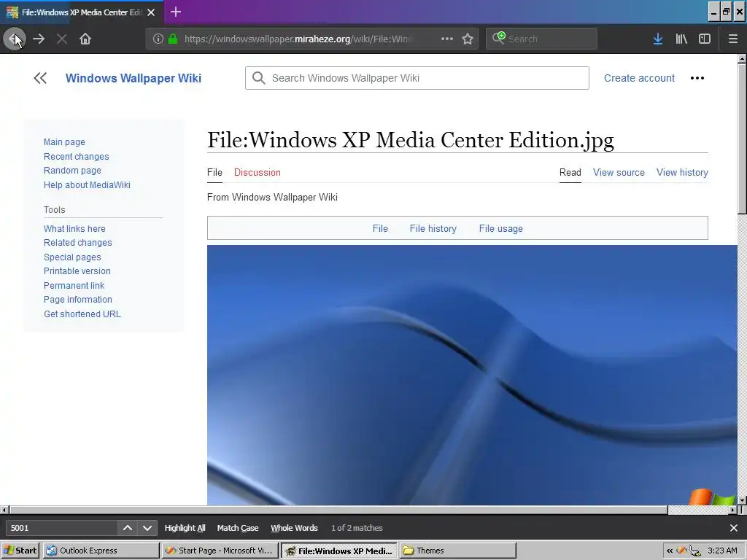Expand hidden system tray icons
Screen dimensions: 747x560
[670, 551]
